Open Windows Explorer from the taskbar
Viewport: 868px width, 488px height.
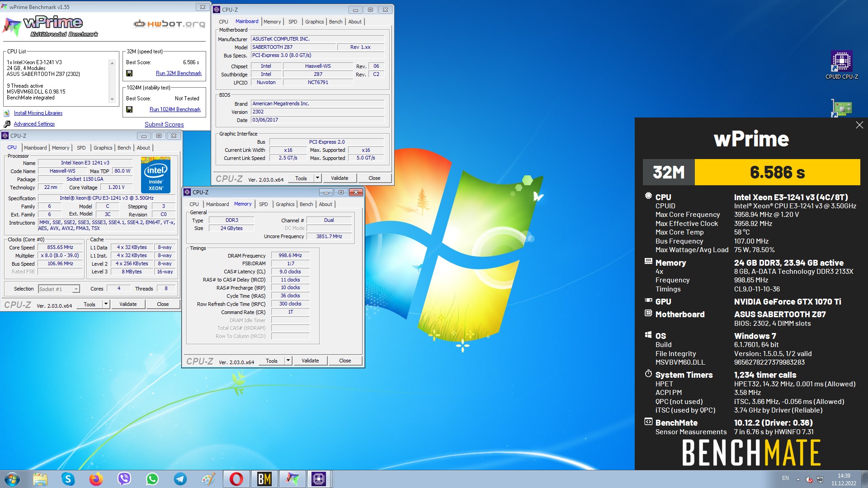pyautogui.click(x=40, y=479)
